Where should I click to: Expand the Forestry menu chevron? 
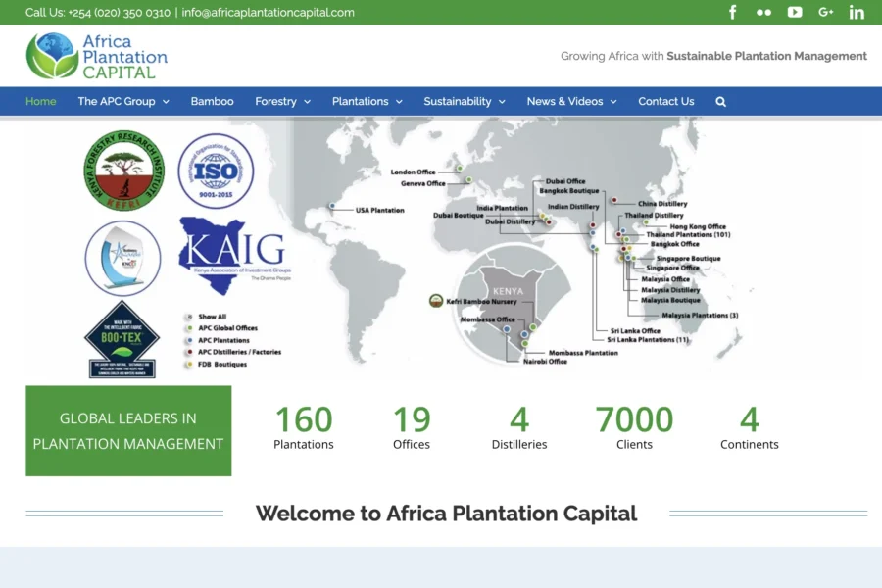307,102
